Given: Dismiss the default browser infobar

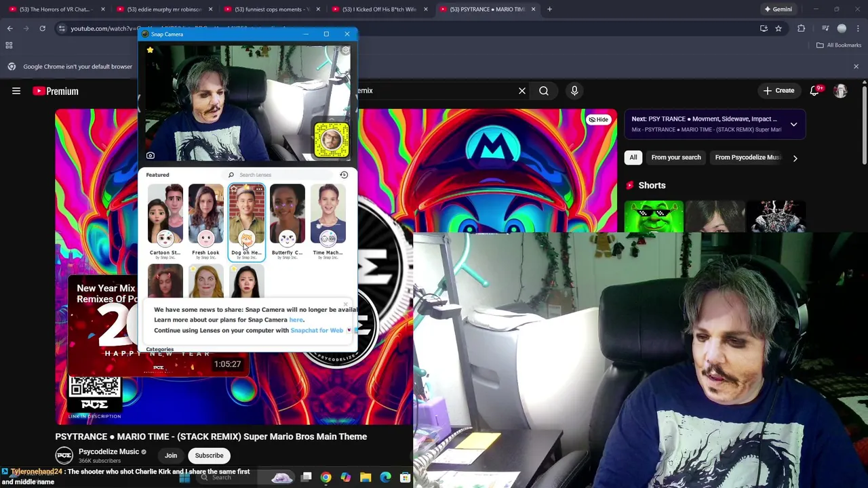Looking at the screenshot, I should click(856, 66).
